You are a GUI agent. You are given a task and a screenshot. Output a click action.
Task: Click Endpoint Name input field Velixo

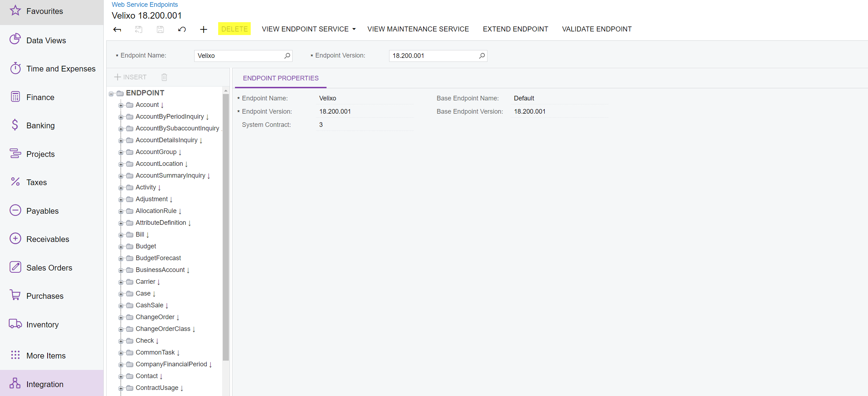point(243,56)
